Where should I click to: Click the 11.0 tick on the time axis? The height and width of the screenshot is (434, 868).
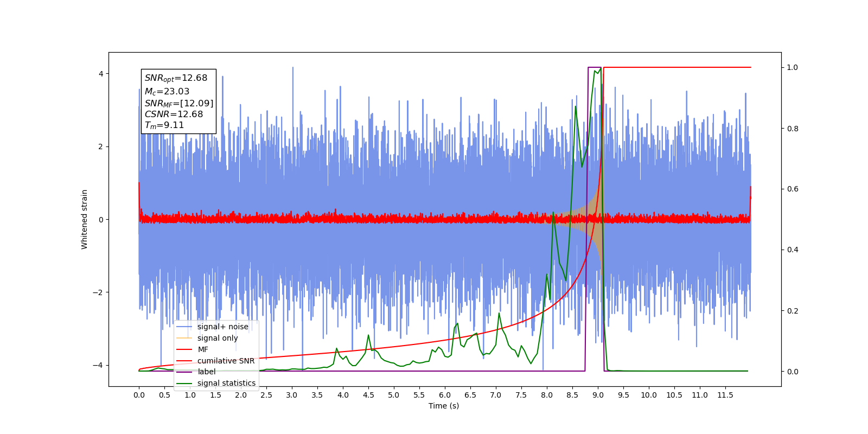[700, 395]
